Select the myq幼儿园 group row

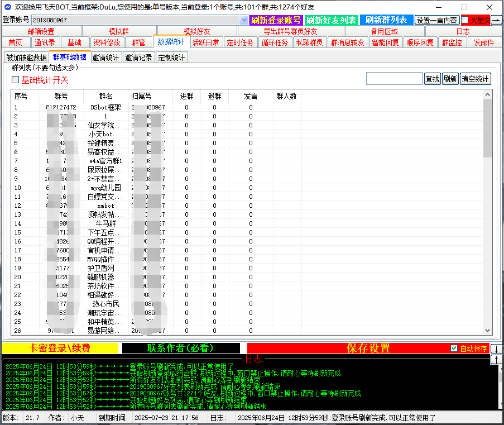click(x=247, y=188)
